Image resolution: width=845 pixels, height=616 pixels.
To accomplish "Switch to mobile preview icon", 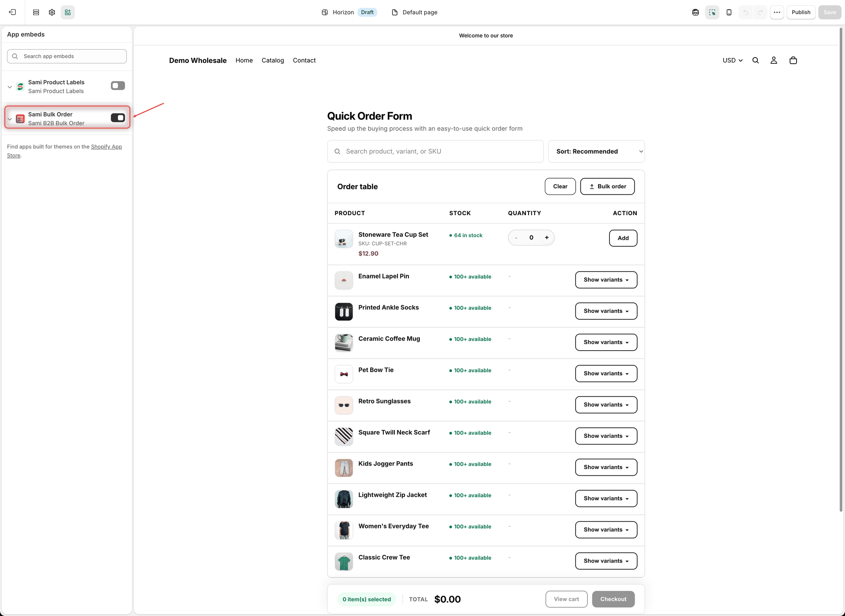I will coord(729,12).
